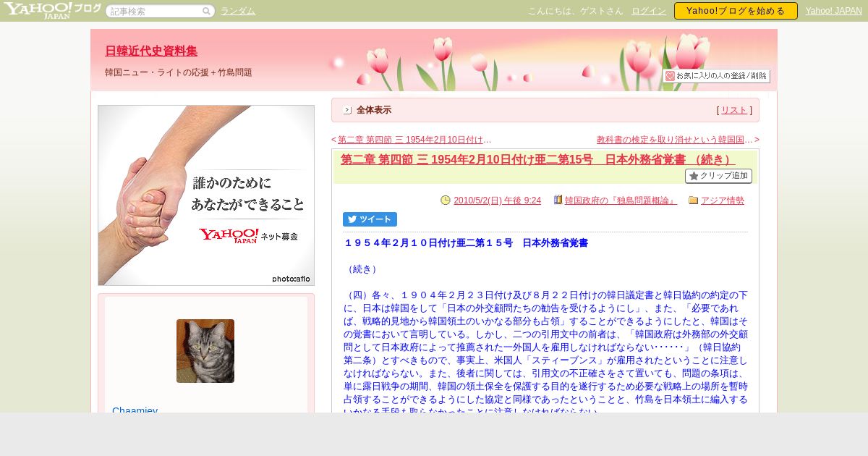Click the subtitle 韓国ニュー・ライトの応援＋竹島問題
The width and height of the screenshot is (868, 456).
point(179,72)
